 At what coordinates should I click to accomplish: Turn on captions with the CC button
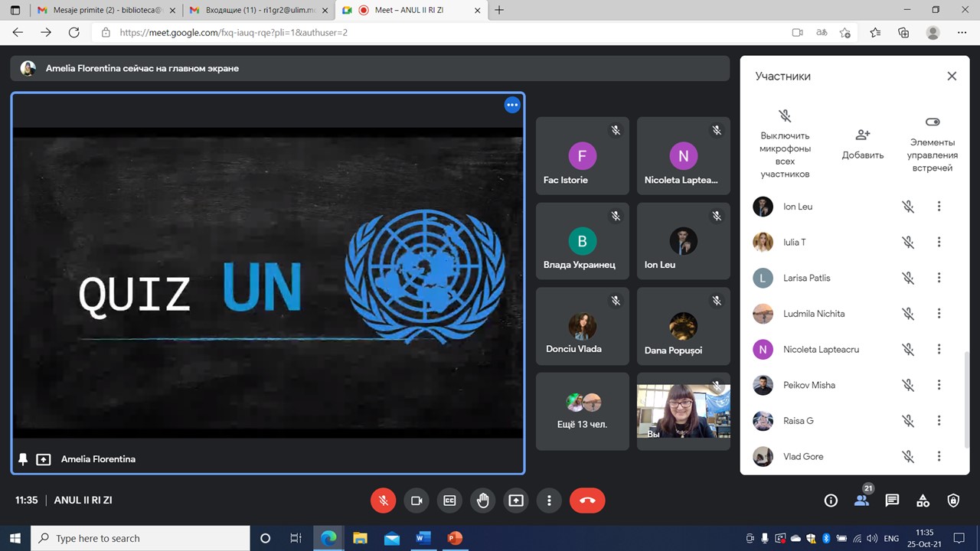click(449, 500)
